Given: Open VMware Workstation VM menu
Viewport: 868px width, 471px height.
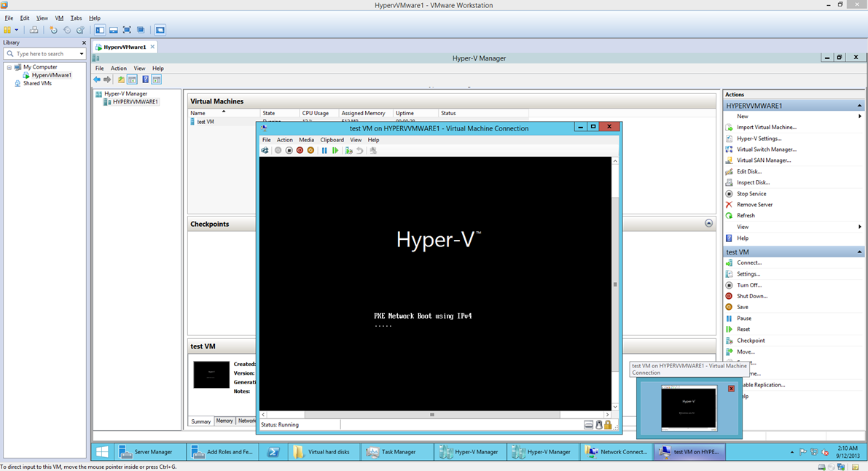Looking at the screenshot, I should (x=59, y=17).
